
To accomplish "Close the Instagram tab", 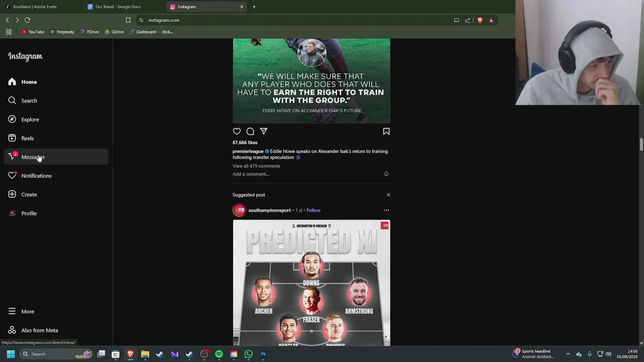I will tap(242, 7).
